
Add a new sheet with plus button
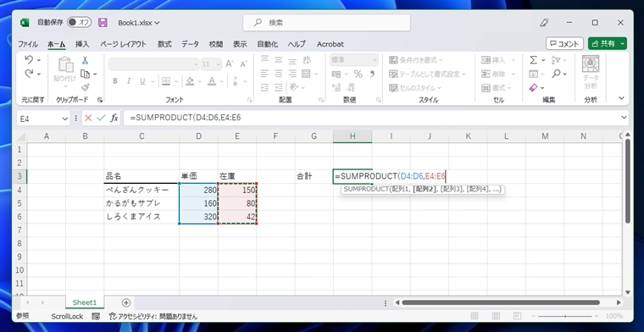[126, 302]
